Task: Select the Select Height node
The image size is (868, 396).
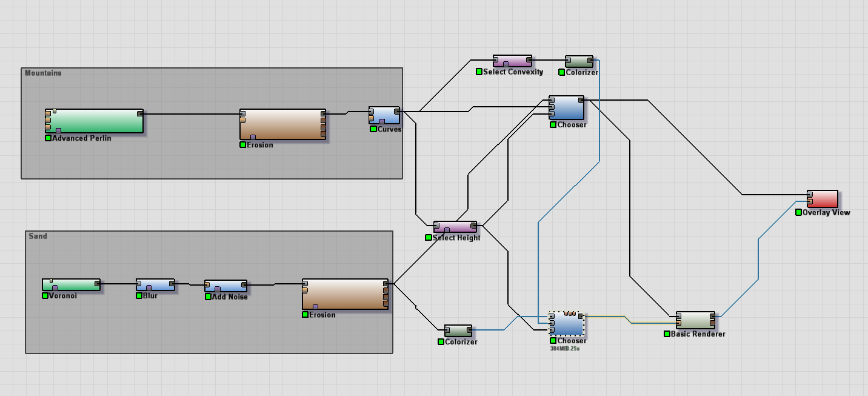Action: [x=455, y=227]
